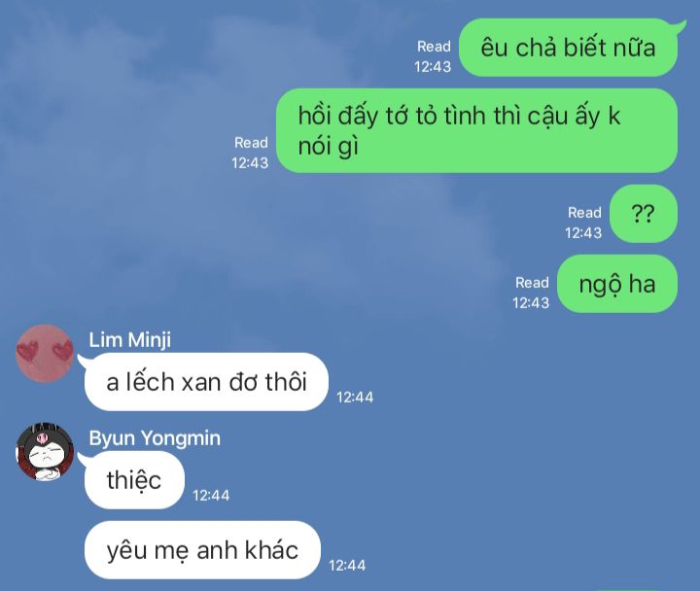Screen dimensions: 700x591
Task: Tap the 12:44 timestamp beside Lim Minji's message
Action: click(x=355, y=398)
